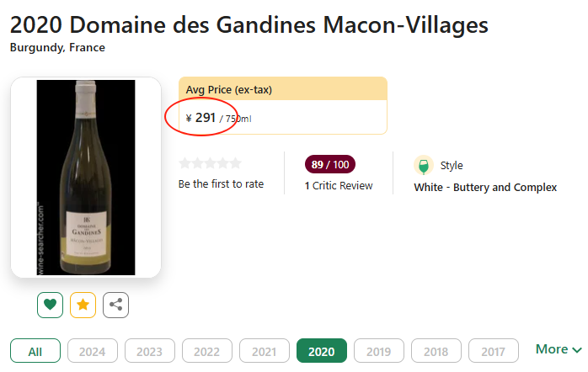Click the green heart favorite icon
This screenshot has height=372, width=588.
click(50, 305)
